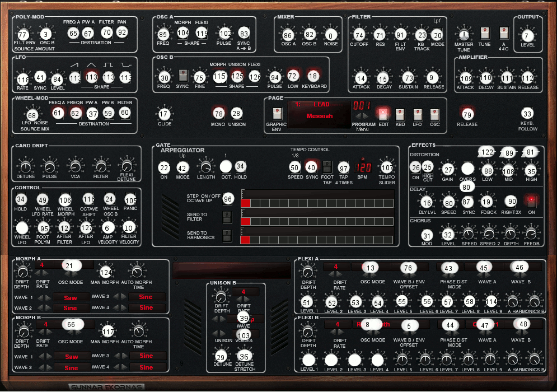Toggle Wheel-Mod Freq B destination

tap(75, 114)
